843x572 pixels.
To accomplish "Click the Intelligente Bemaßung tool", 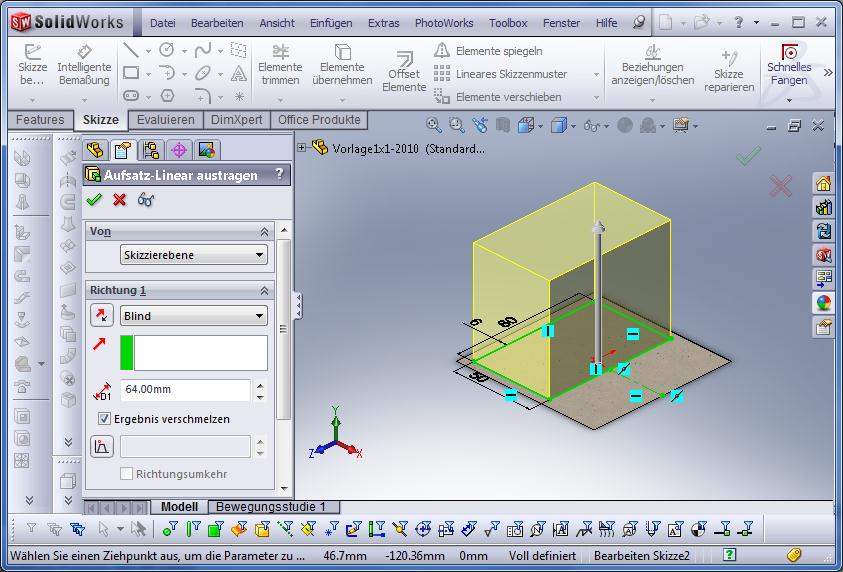I will pos(84,65).
